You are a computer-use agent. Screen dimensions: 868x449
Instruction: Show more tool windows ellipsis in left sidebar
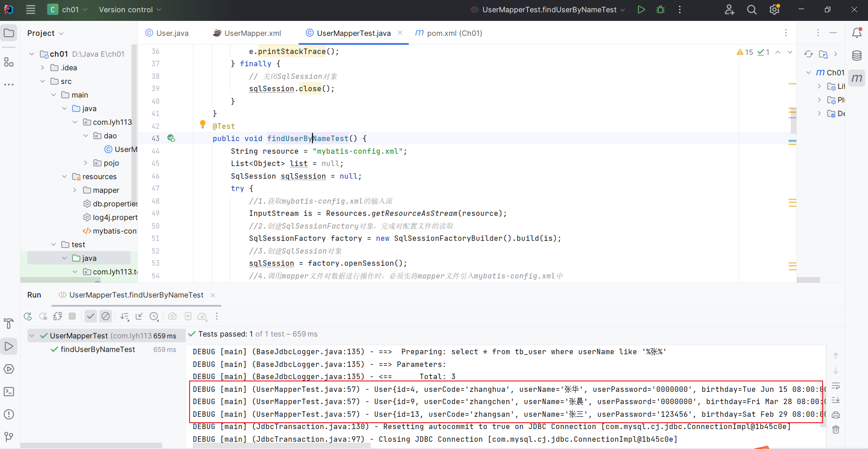(x=9, y=85)
